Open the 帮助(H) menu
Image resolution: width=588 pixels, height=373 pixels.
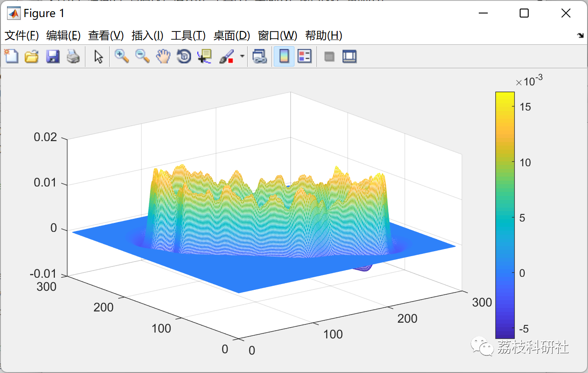(324, 36)
